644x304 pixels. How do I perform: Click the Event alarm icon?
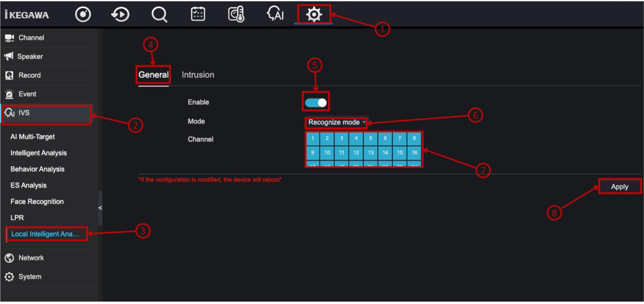point(9,94)
